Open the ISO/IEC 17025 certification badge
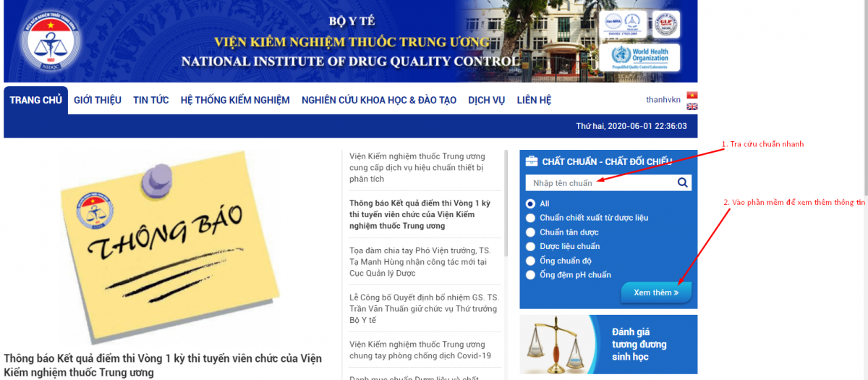This screenshot has width=868, height=380. tap(623, 24)
